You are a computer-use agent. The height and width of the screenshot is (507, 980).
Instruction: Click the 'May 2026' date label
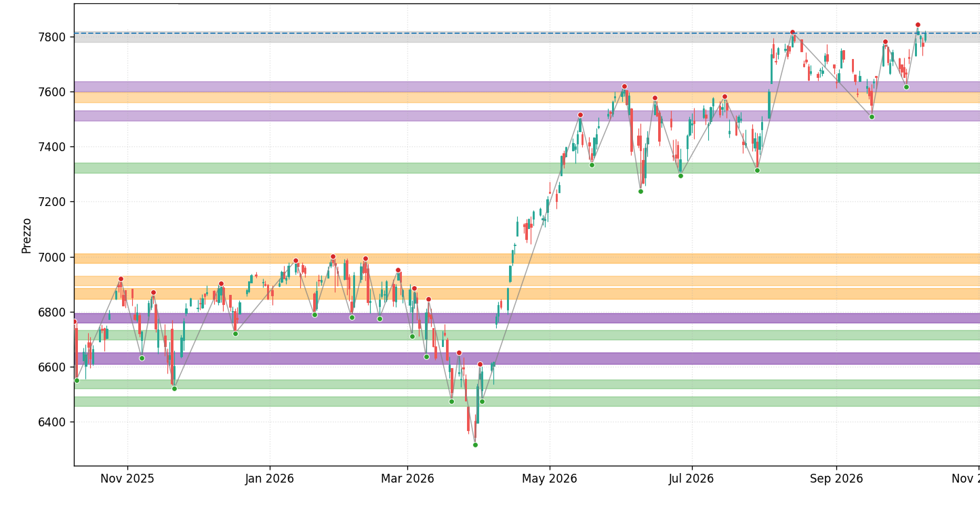[x=550, y=479]
